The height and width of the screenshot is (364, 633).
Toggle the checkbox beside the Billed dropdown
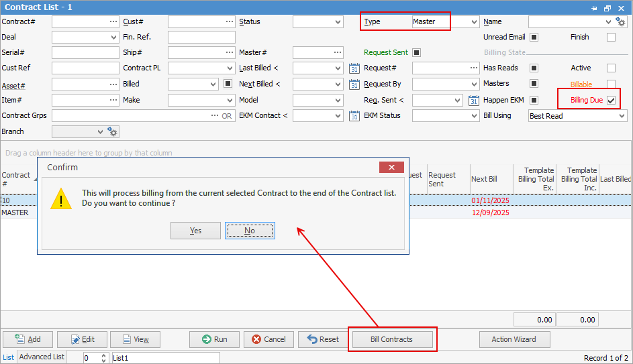(228, 84)
